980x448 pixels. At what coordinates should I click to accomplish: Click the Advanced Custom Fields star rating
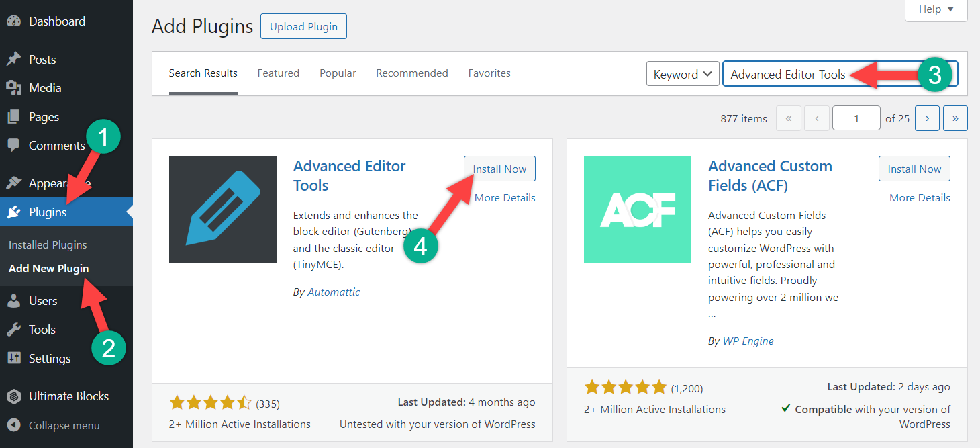click(625, 387)
